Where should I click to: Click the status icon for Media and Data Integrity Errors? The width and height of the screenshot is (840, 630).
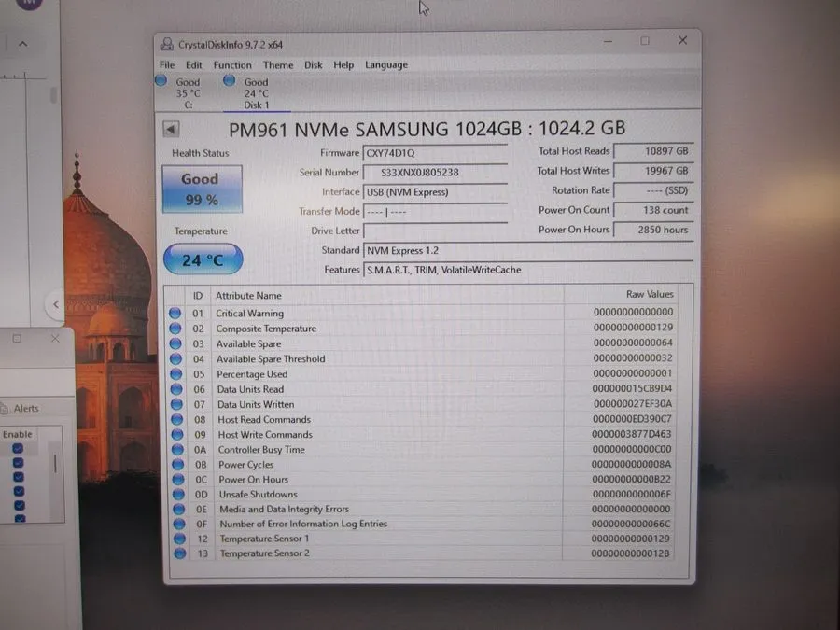(179, 509)
